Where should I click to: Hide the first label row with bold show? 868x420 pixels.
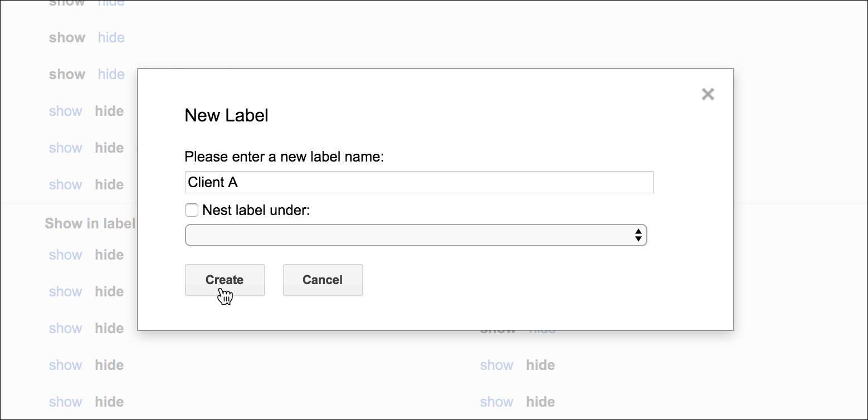click(x=111, y=37)
